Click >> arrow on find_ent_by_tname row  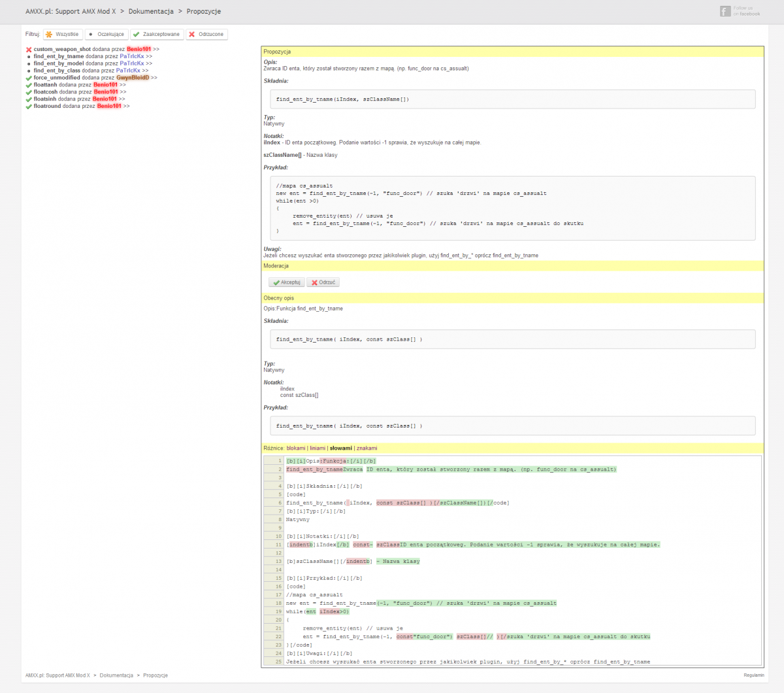(x=149, y=57)
